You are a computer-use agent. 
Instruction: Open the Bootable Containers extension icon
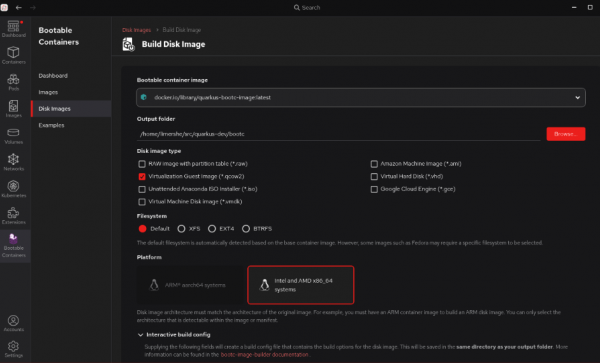tap(13, 245)
